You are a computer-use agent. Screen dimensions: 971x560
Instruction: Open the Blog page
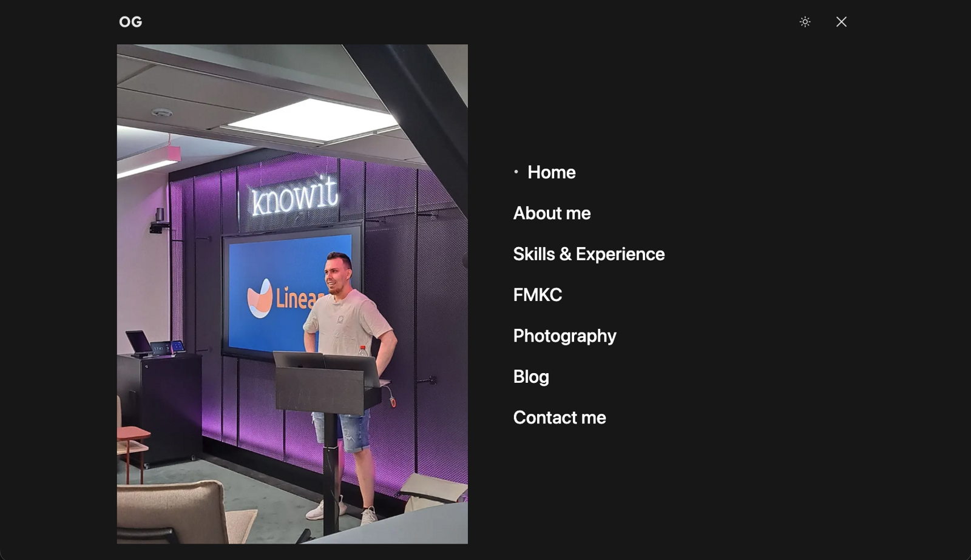[x=531, y=377]
